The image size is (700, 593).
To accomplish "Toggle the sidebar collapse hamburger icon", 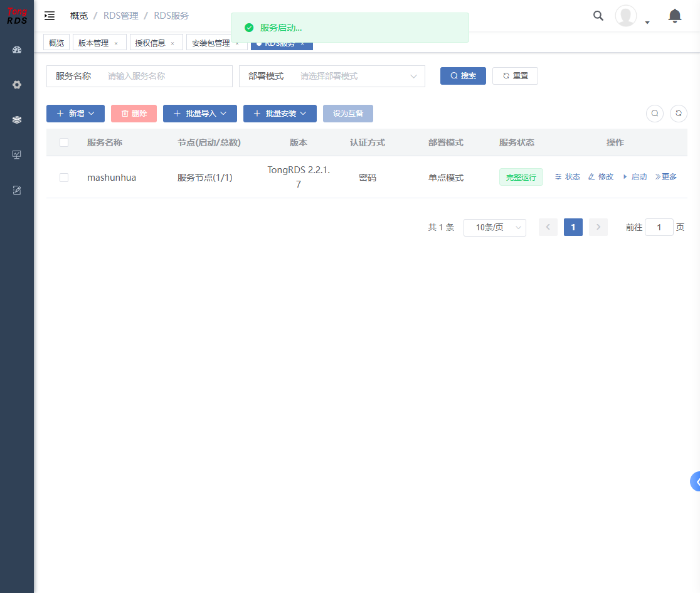I will pos(50,16).
